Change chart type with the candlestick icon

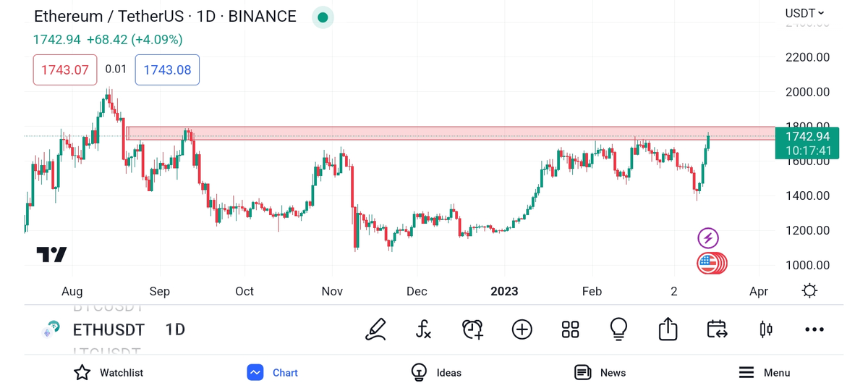coord(766,329)
